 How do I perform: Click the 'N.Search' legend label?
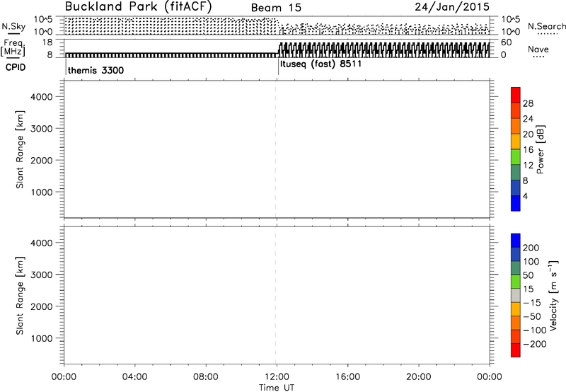pos(546,26)
